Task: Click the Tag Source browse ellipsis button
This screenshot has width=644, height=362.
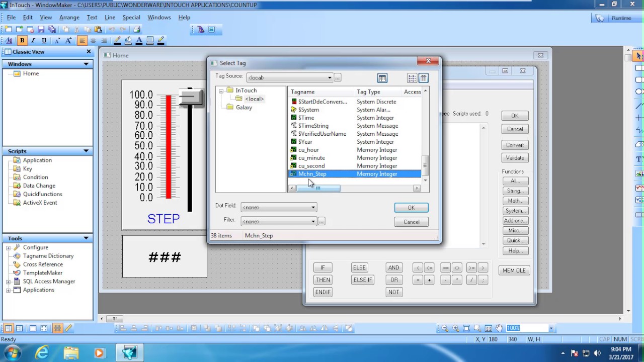Action: pos(338,77)
